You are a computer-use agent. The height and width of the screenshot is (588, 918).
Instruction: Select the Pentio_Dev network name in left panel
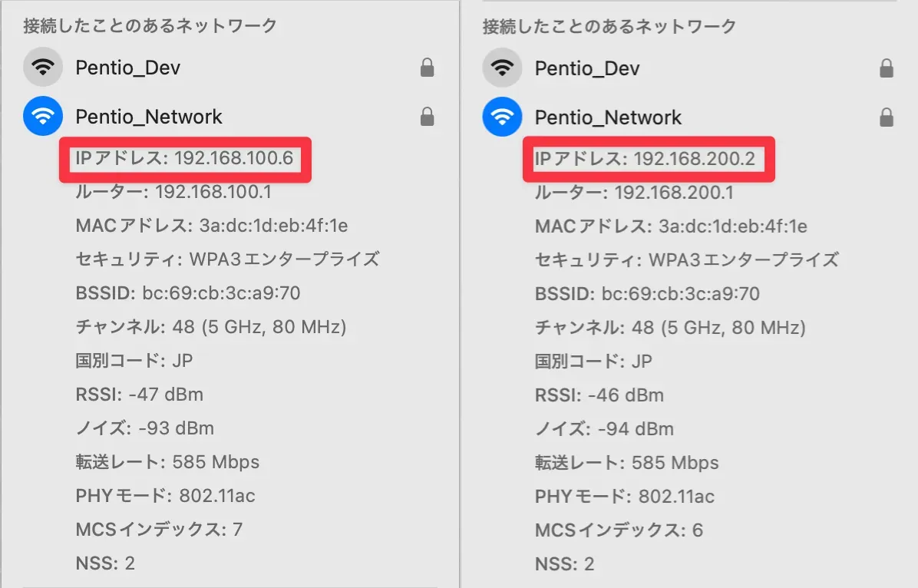point(127,68)
